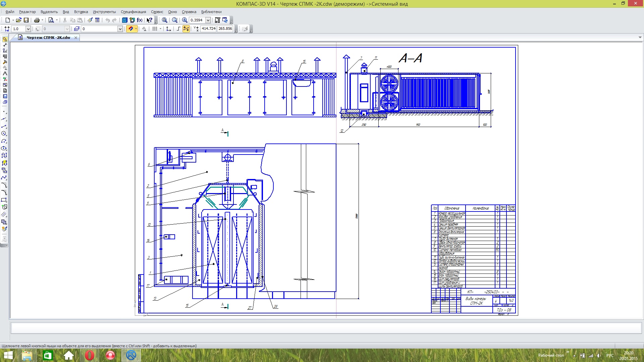Click the Рабочий стол toolbar label

coord(551,355)
